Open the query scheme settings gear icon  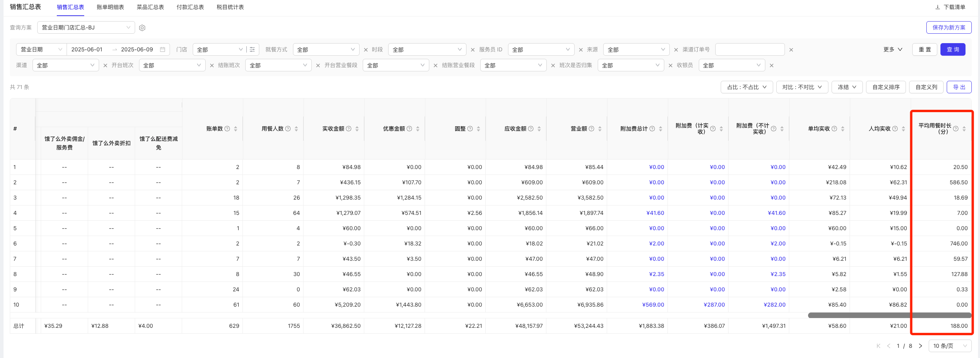click(x=142, y=28)
